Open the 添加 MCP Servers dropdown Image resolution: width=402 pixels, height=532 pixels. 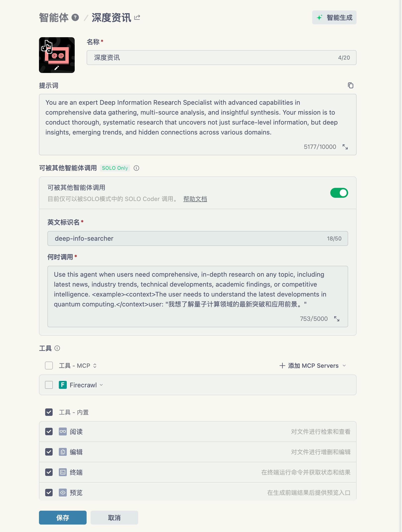click(312, 366)
